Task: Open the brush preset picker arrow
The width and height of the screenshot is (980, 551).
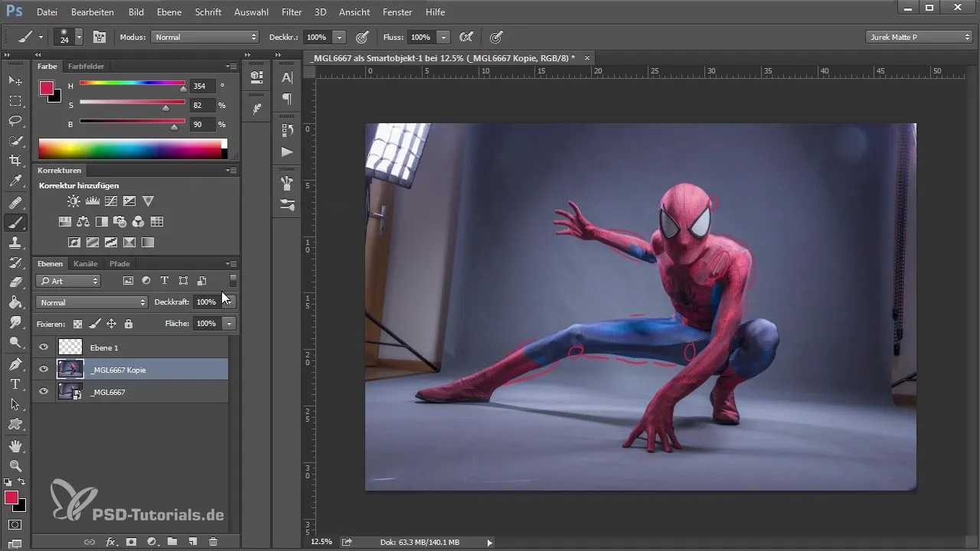Action: 79,37
